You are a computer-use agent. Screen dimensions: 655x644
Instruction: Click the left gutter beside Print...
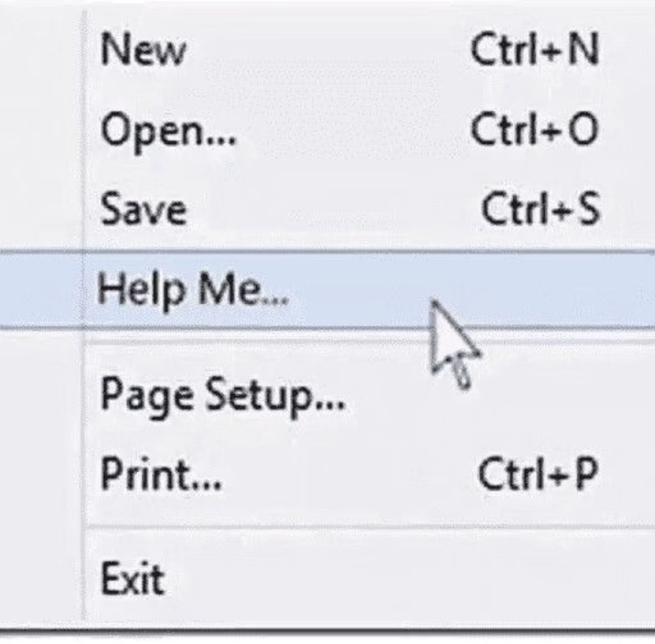[x=42, y=475]
